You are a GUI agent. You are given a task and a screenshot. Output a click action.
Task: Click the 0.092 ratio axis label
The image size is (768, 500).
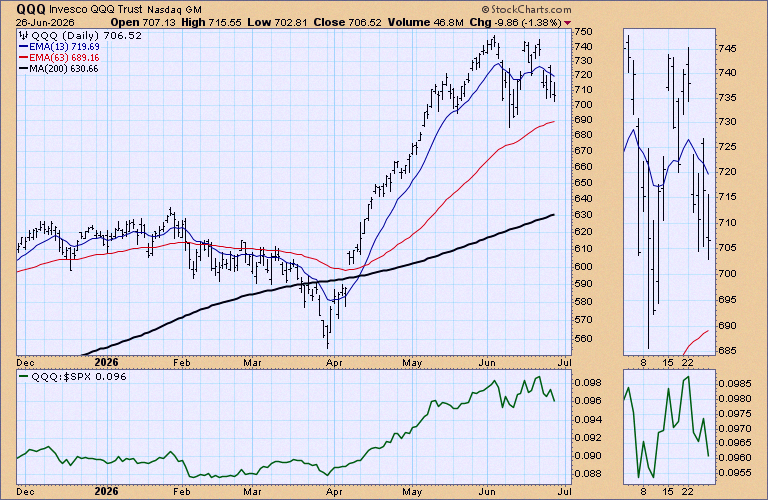pos(586,437)
